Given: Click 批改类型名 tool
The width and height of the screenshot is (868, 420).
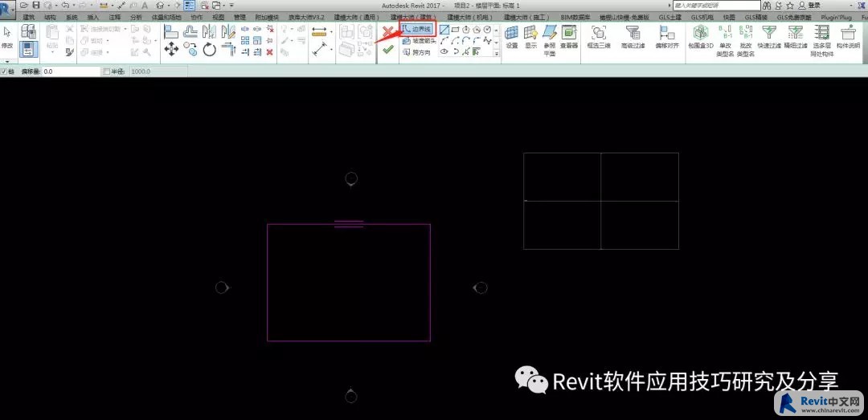Looking at the screenshot, I should pos(746,41).
